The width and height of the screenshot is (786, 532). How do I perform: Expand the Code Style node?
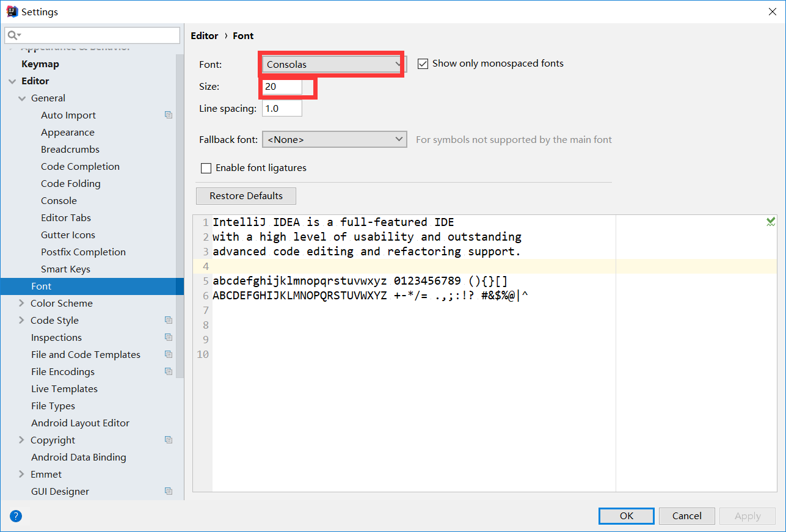(x=22, y=320)
